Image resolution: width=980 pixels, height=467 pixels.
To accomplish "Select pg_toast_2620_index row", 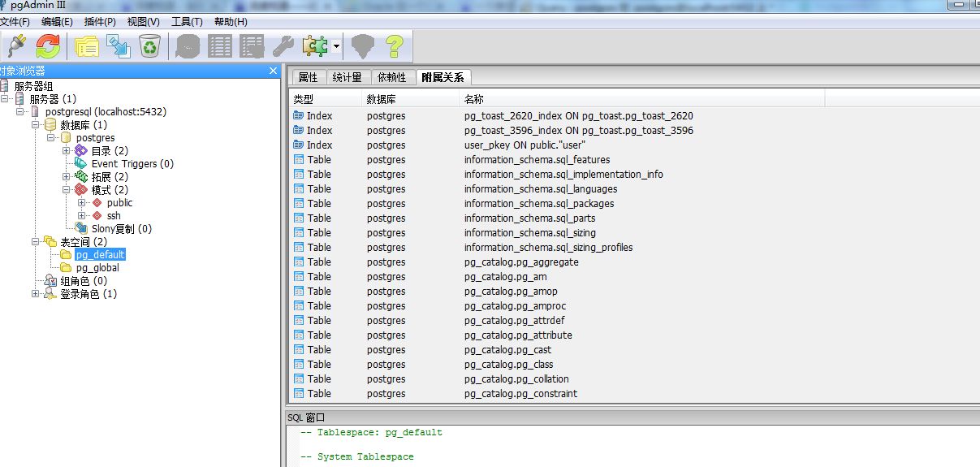I will 634,116.
